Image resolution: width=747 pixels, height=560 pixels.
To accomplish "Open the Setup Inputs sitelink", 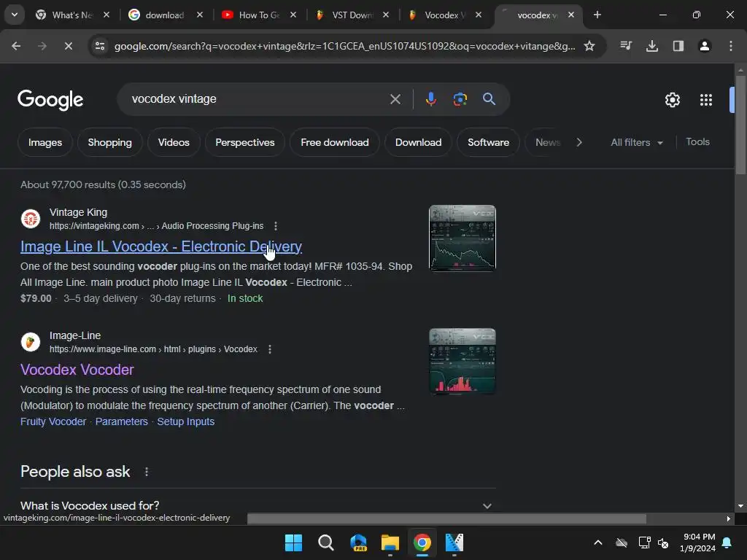I will pos(186,421).
